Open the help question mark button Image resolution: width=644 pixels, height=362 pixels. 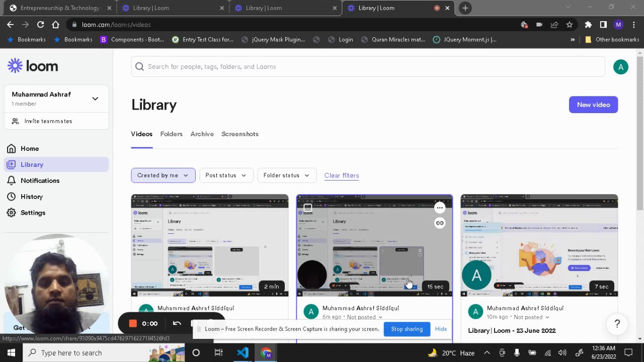coord(617,324)
